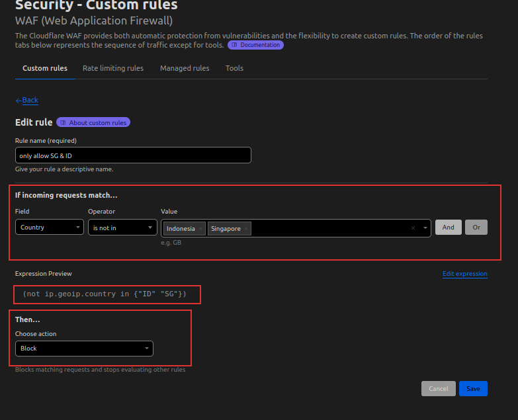
Task: Cancel editing the rule
Action: 438,389
